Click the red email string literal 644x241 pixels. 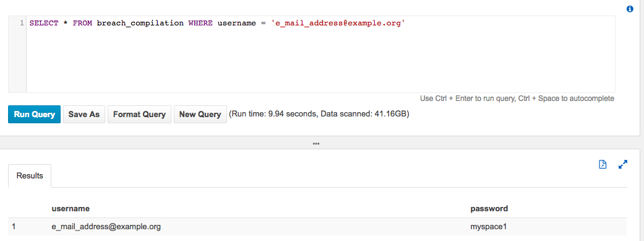click(338, 23)
